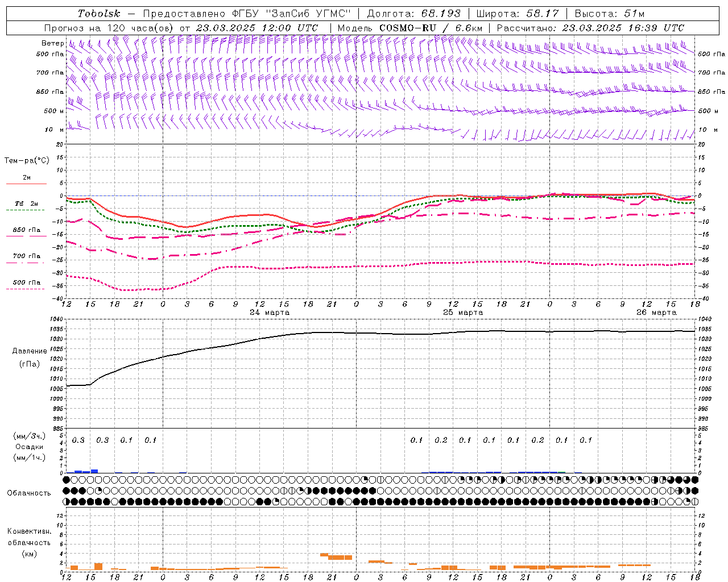Screen dimensions: 728x582
Task: Click the forecast text Прогноз на 120 часа(ов)
Action: [x=109, y=28]
